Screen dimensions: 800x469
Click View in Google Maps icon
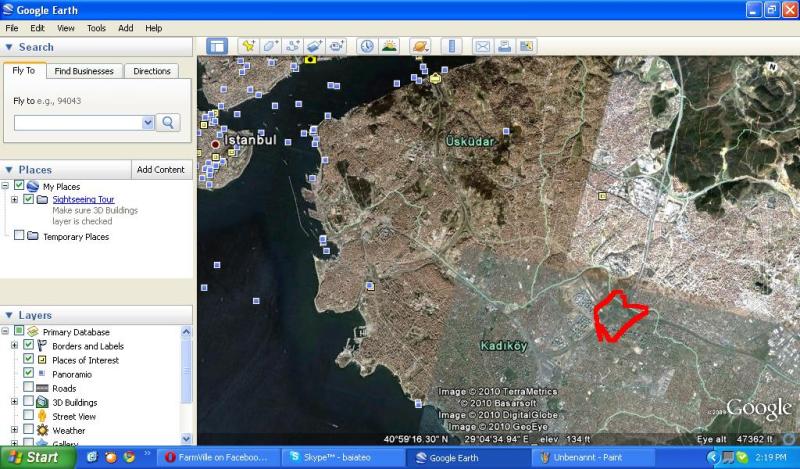coord(526,46)
